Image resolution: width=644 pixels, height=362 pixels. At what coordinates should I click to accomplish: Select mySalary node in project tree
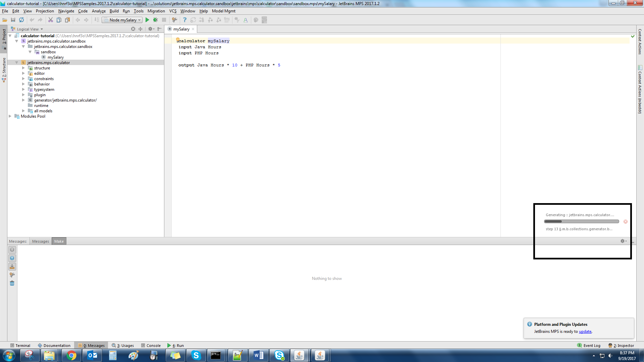tap(55, 57)
